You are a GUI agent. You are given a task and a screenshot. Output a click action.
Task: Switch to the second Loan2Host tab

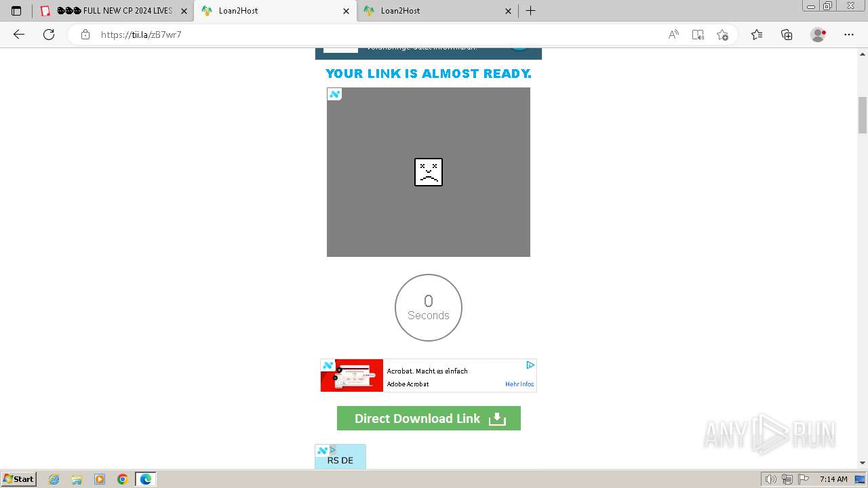[x=437, y=11]
